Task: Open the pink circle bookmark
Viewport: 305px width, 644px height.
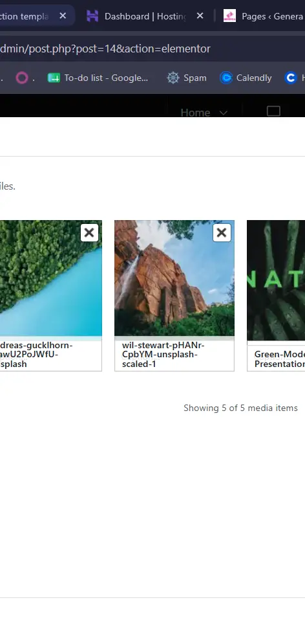Action: [22, 78]
